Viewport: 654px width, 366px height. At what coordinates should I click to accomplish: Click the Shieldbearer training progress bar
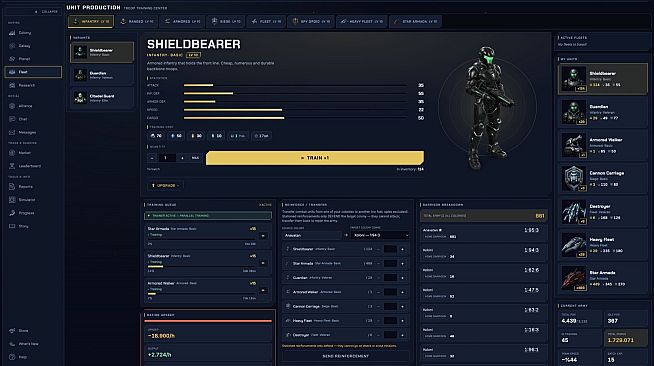(x=202, y=266)
